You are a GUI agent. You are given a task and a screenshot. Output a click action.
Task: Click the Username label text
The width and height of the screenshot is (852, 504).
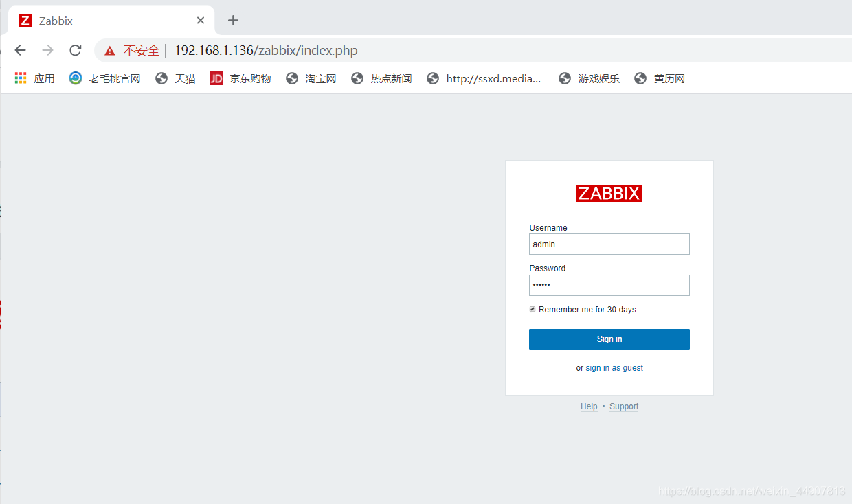[x=548, y=228]
